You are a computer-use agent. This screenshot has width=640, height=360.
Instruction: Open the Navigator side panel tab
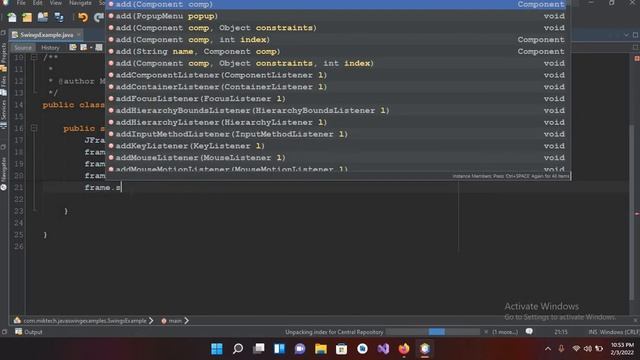point(4,169)
